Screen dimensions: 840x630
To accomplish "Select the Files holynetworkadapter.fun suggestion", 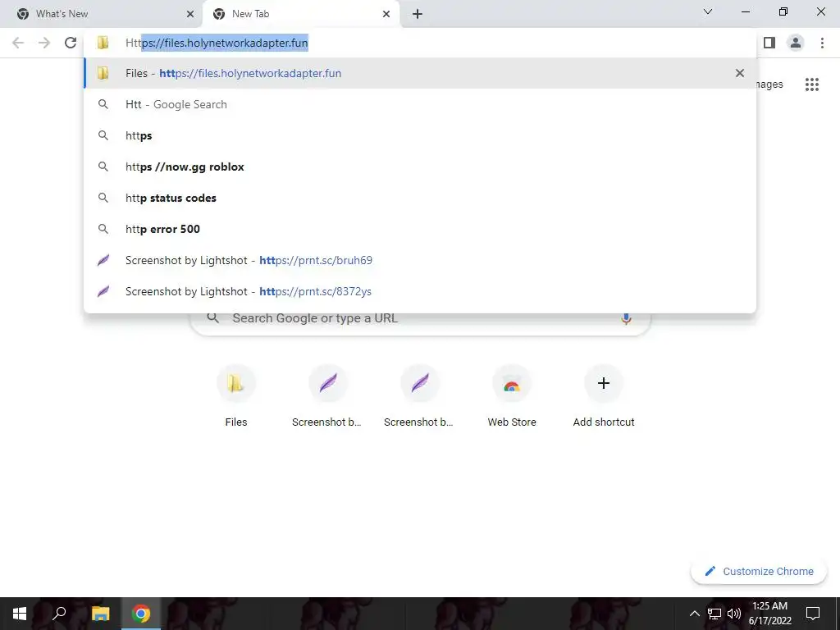I will (x=420, y=73).
